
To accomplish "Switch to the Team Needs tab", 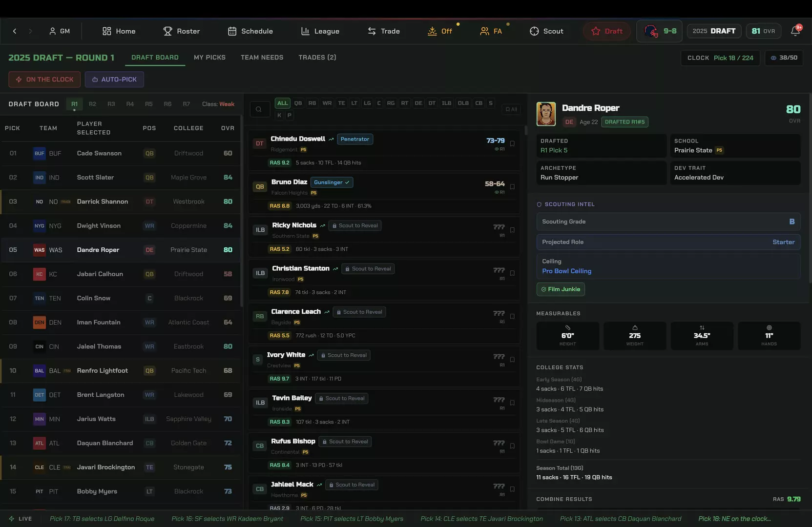I will coord(262,57).
